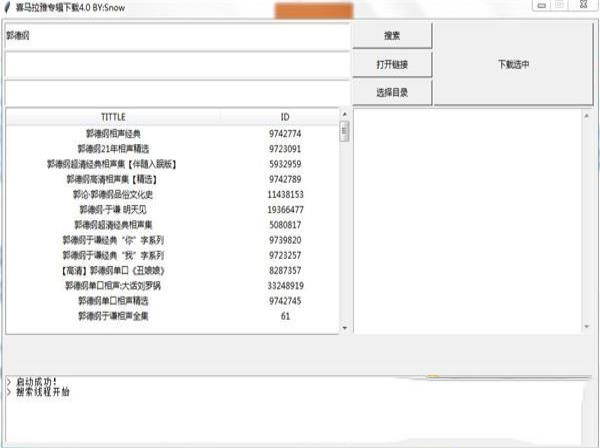Select the album with ID 5932959

[113, 164]
